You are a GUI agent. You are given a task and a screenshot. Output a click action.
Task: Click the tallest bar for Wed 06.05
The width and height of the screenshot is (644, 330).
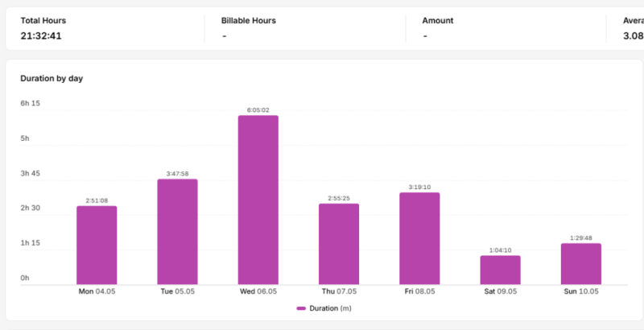point(258,200)
